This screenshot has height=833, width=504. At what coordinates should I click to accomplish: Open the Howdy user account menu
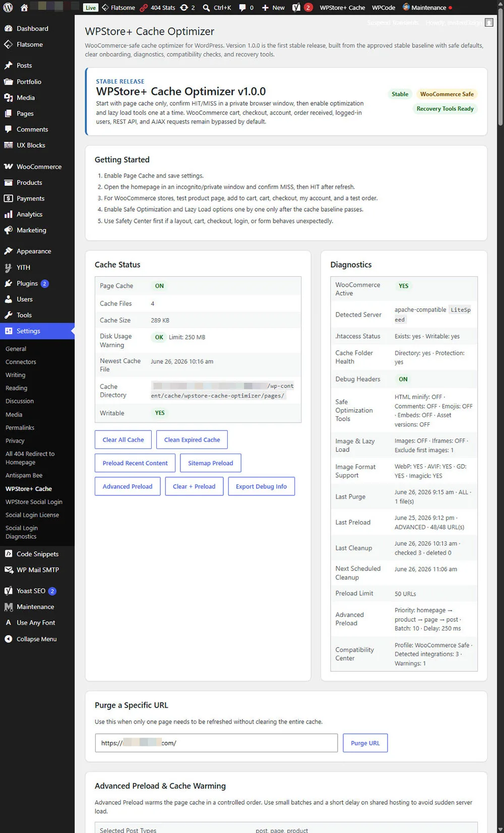click(460, 23)
